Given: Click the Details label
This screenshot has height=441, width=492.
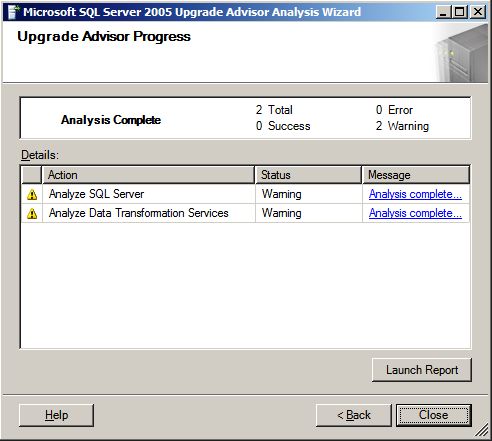Looking at the screenshot, I should click(40, 155).
